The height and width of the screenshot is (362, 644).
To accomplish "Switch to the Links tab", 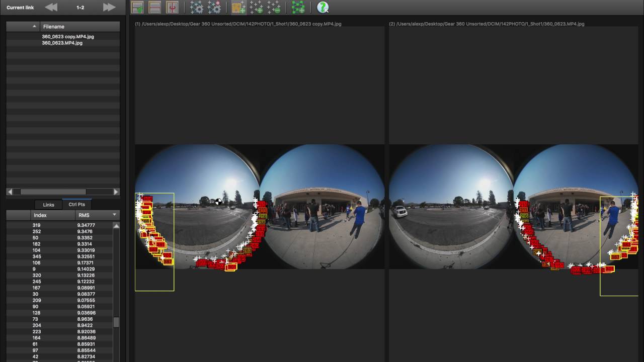I will coord(49,205).
